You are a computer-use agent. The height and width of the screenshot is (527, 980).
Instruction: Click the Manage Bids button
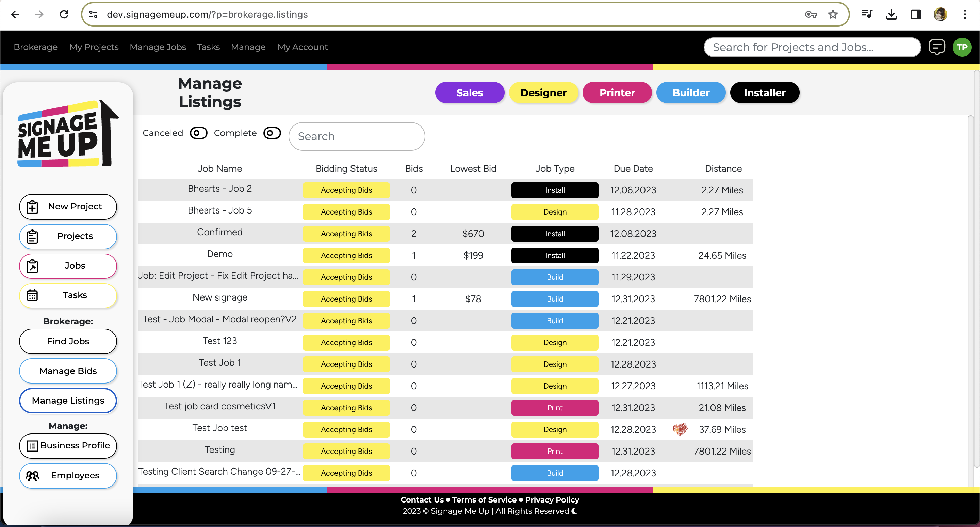[x=68, y=371]
